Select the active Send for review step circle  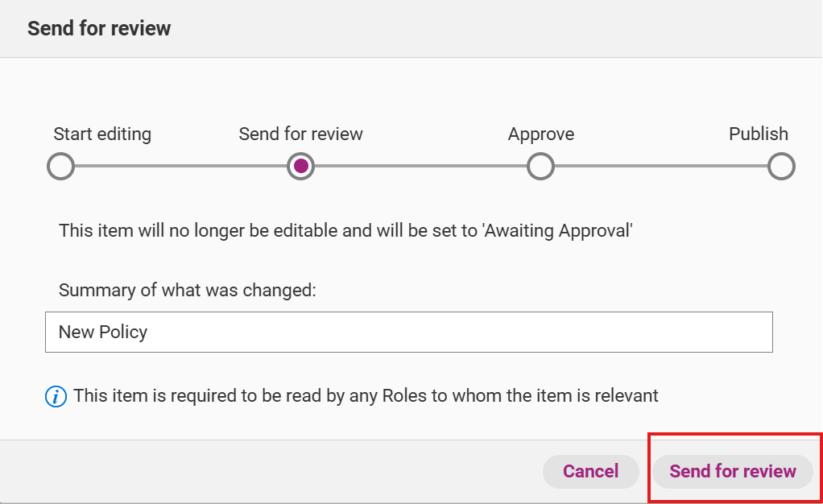click(x=300, y=167)
